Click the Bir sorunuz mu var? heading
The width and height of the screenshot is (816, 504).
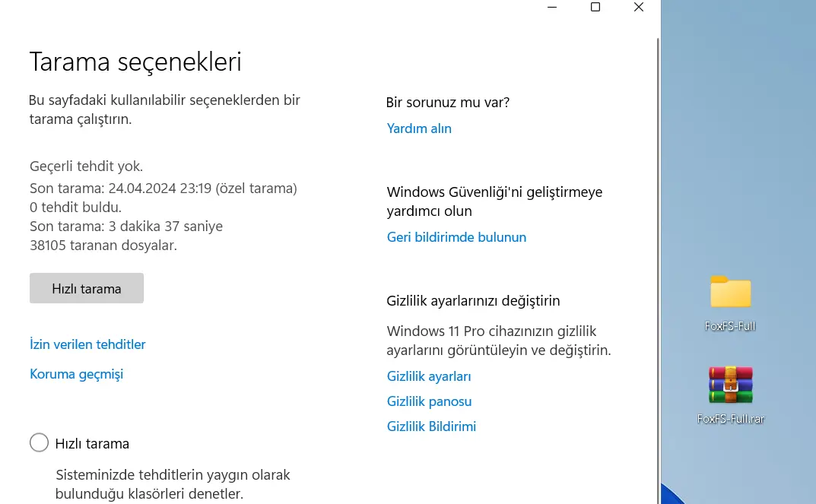[x=448, y=103]
